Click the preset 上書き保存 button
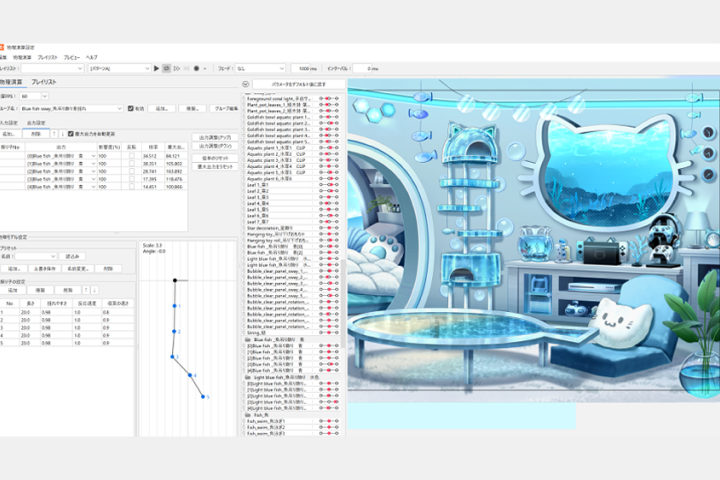 [45, 268]
